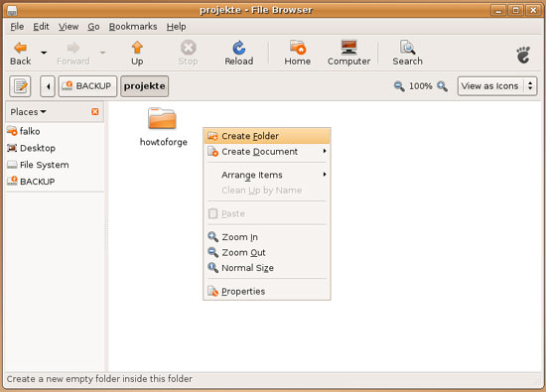This screenshot has width=546, height=392.
Task: Open the Go menu
Action: pos(93,27)
